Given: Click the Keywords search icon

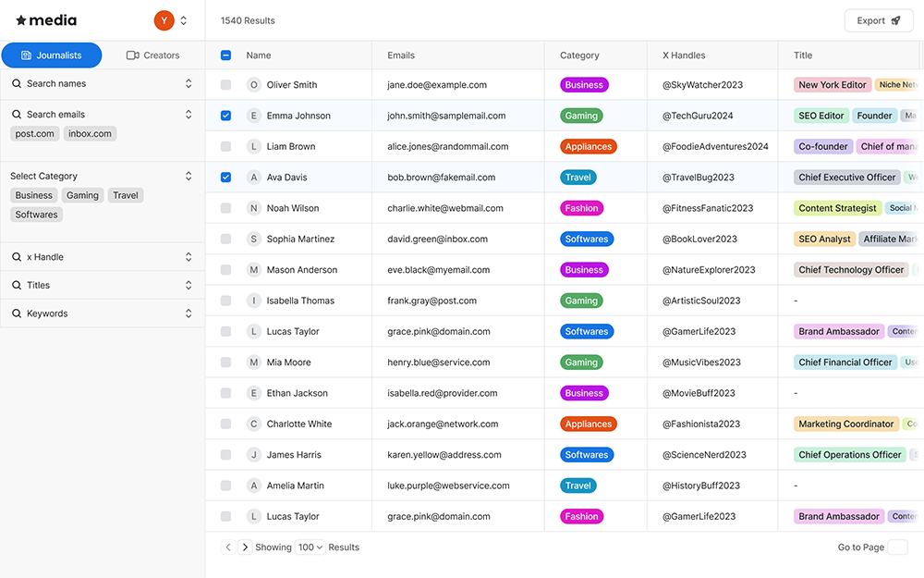Looking at the screenshot, I should pos(17,314).
